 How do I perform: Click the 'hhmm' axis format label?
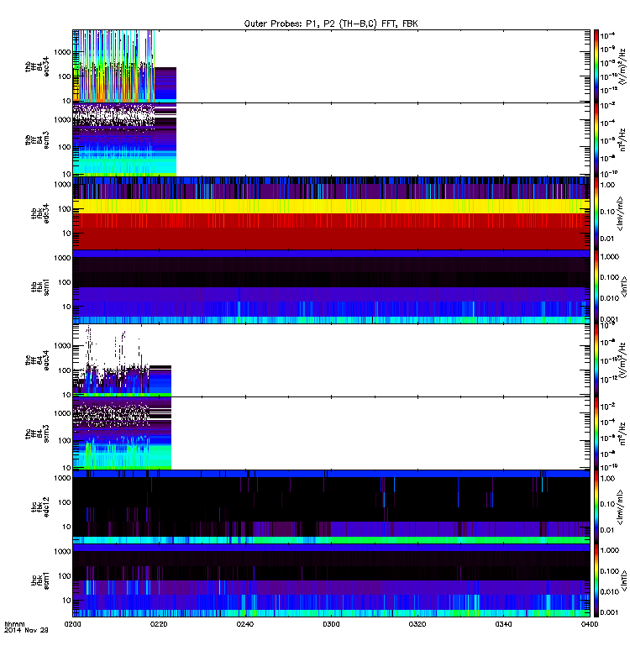click(x=14, y=624)
